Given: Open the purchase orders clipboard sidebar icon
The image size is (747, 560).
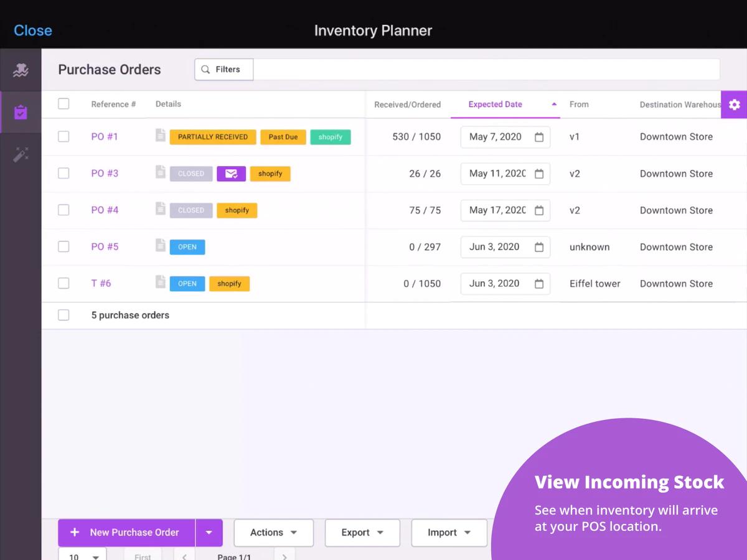Looking at the screenshot, I should click(21, 113).
